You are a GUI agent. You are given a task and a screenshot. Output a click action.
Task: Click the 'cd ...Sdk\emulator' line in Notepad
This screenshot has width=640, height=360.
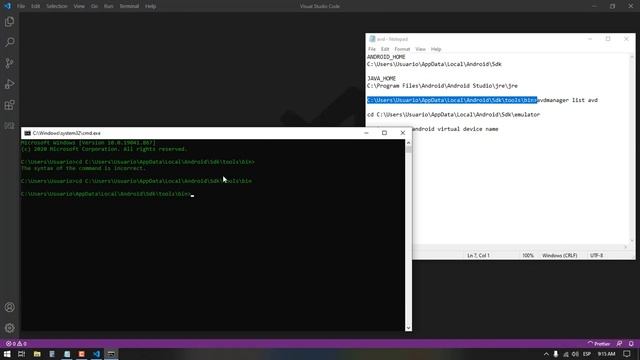[453, 115]
